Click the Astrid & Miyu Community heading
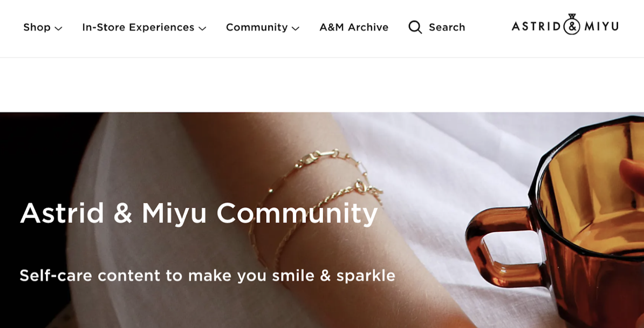Screen dimensions: 644x328 tap(199, 213)
